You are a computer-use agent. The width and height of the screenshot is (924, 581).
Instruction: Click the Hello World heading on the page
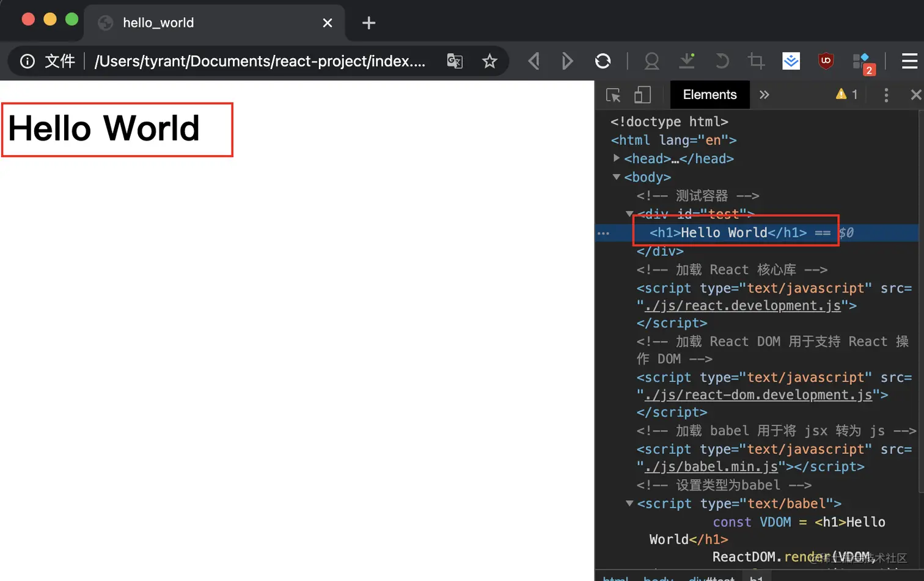104,128
